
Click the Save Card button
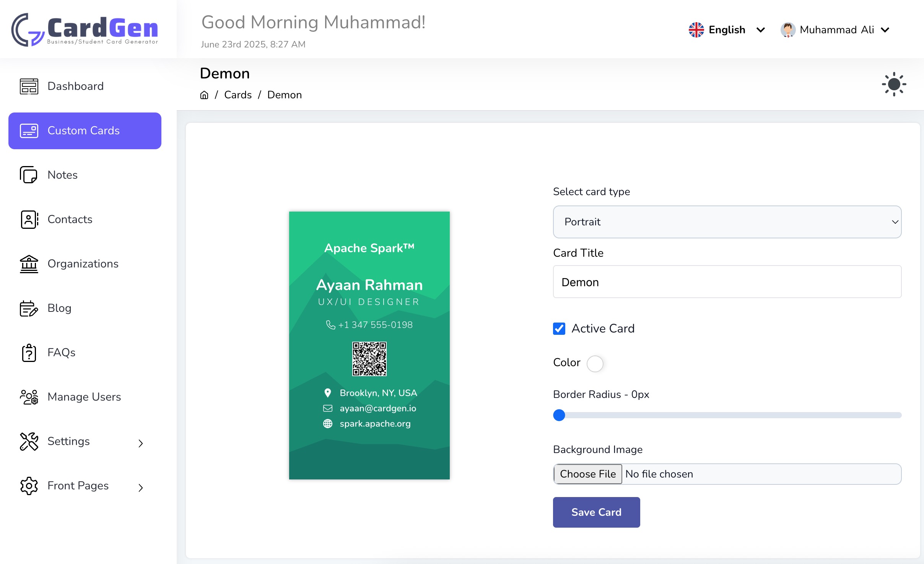(596, 512)
